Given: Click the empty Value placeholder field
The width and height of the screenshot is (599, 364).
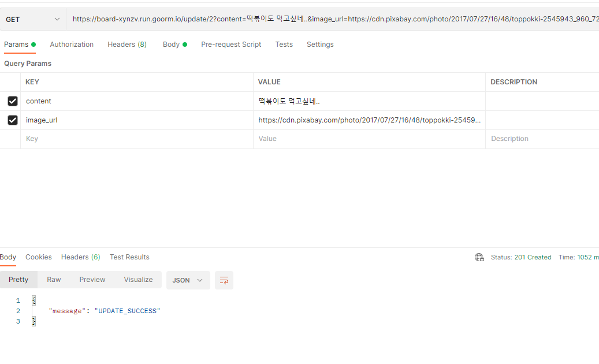Looking at the screenshot, I should pos(370,139).
